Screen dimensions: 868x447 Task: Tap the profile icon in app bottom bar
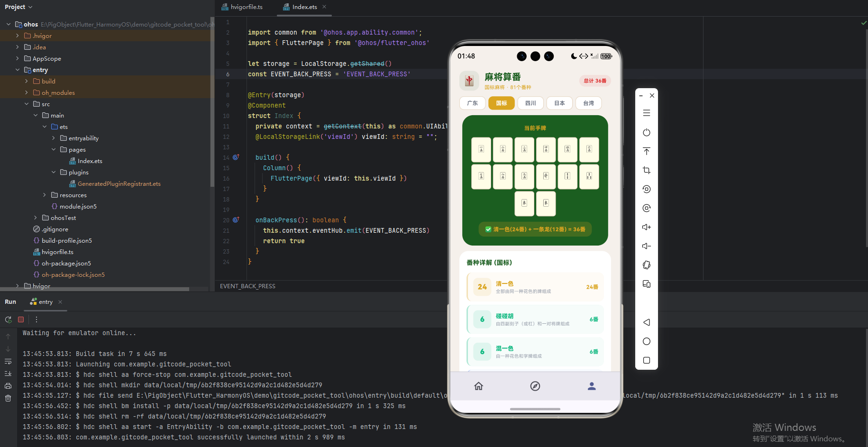(592, 386)
